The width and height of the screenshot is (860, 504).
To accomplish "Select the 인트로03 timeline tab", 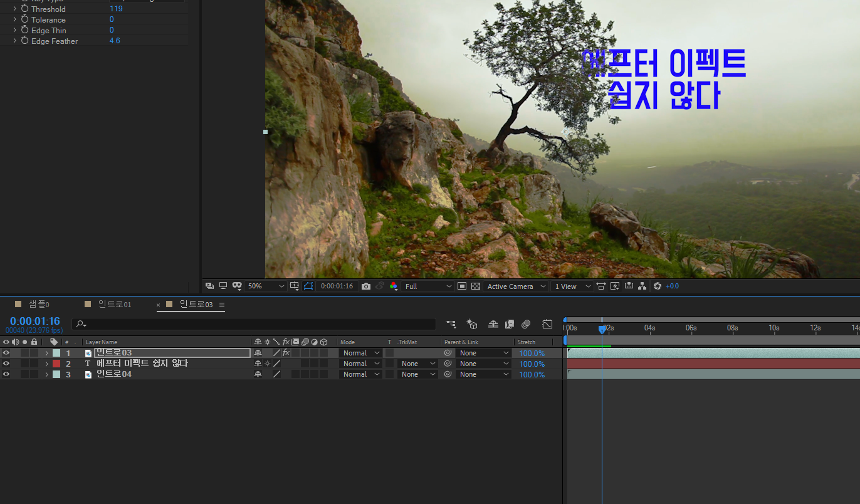I will (196, 304).
